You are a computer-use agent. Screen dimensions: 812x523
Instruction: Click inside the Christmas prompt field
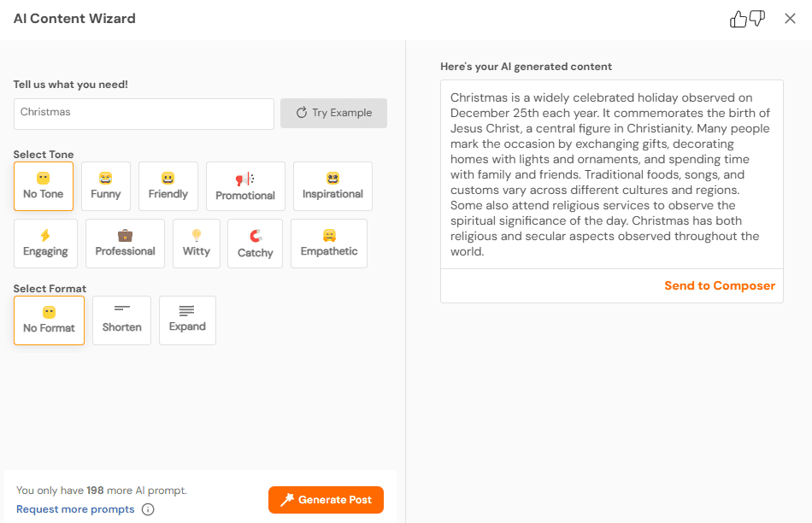143,113
